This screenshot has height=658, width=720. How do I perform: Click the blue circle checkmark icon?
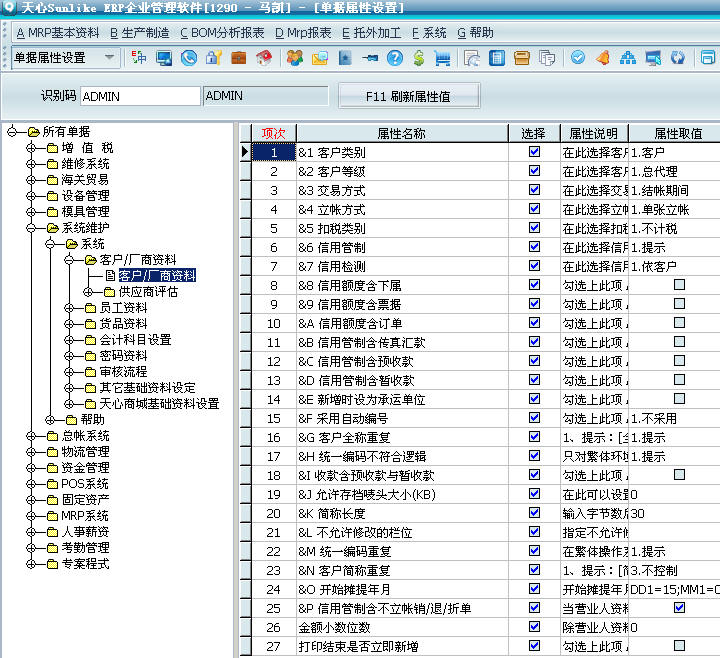(x=578, y=58)
